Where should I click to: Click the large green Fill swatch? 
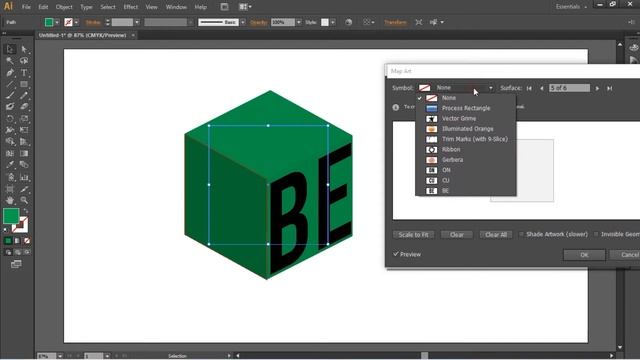point(11,216)
